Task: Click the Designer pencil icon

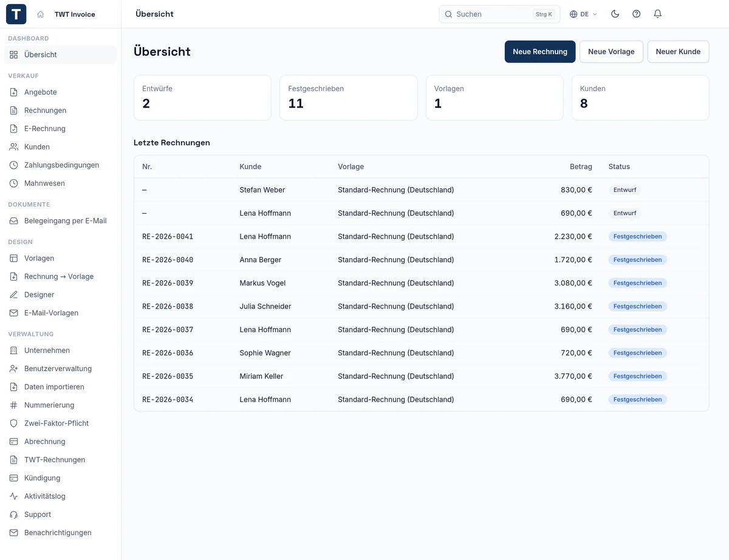Action: coord(14,295)
